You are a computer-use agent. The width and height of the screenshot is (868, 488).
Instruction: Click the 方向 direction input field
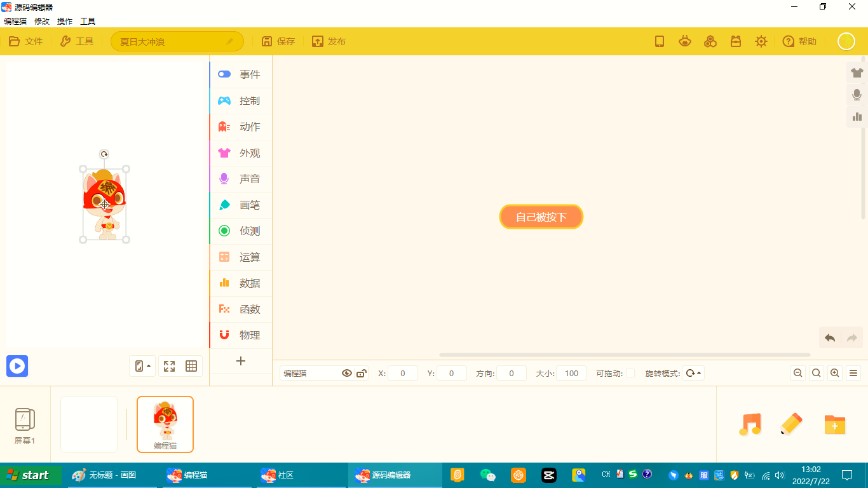[512, 373]
